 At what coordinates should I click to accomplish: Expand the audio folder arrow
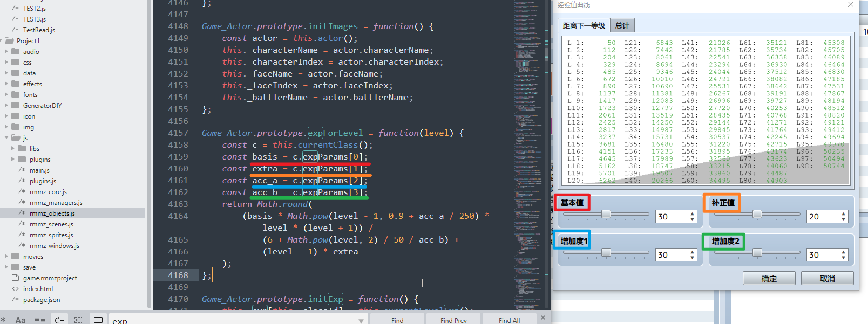click(6, 52)
